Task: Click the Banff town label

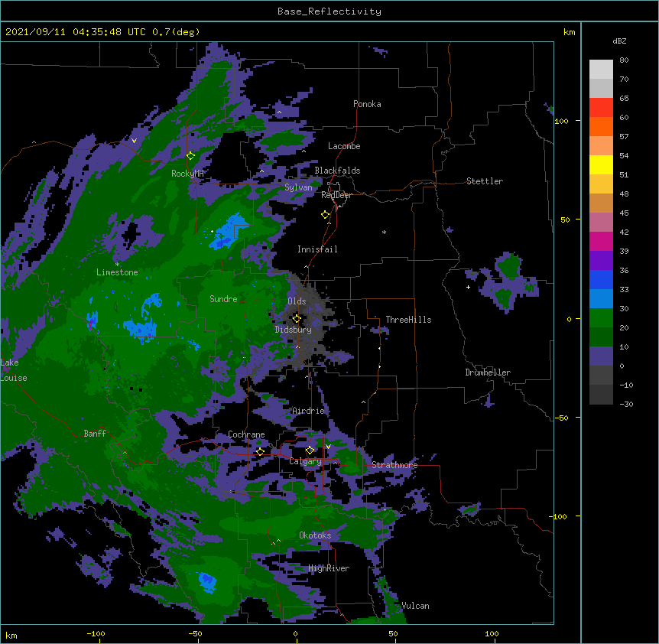Action: pyautogui.click(x=95, y=434)
